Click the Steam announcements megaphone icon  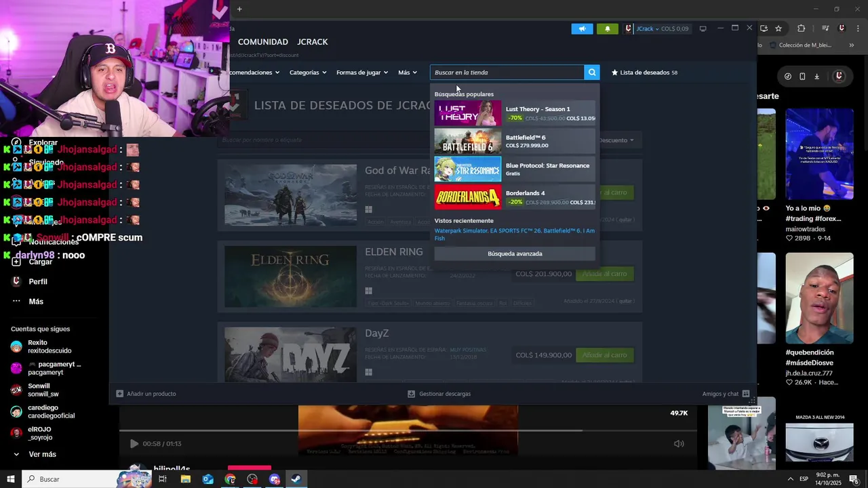(x=582, y=28)
